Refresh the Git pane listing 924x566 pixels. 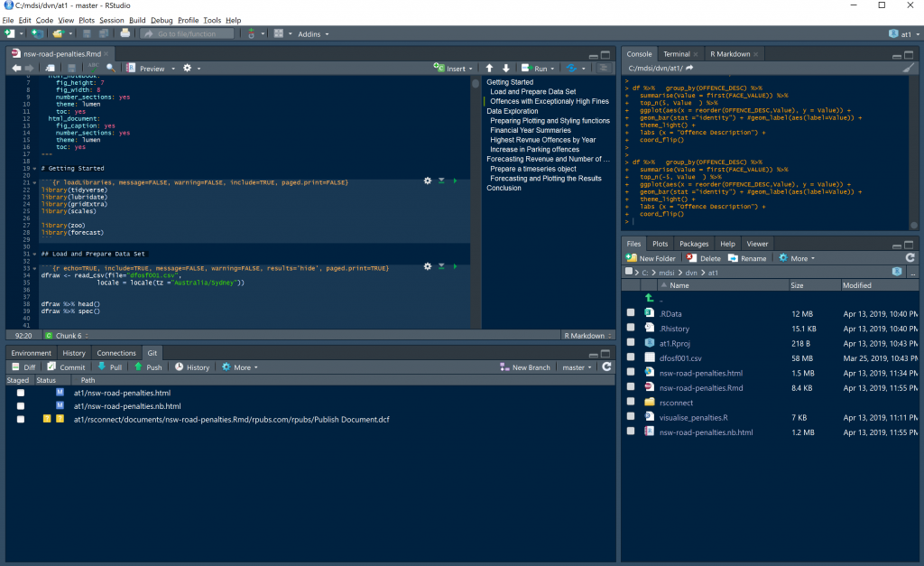tap(606, 367)
